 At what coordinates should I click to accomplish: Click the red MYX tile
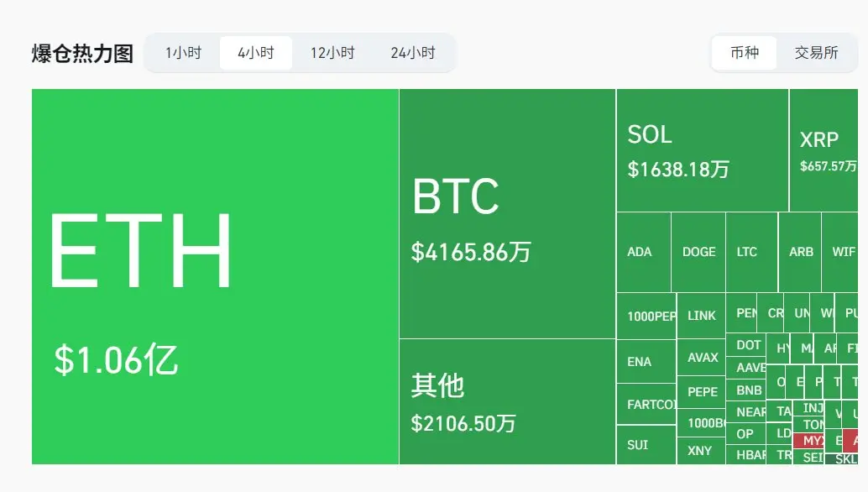tap(808, 441)
